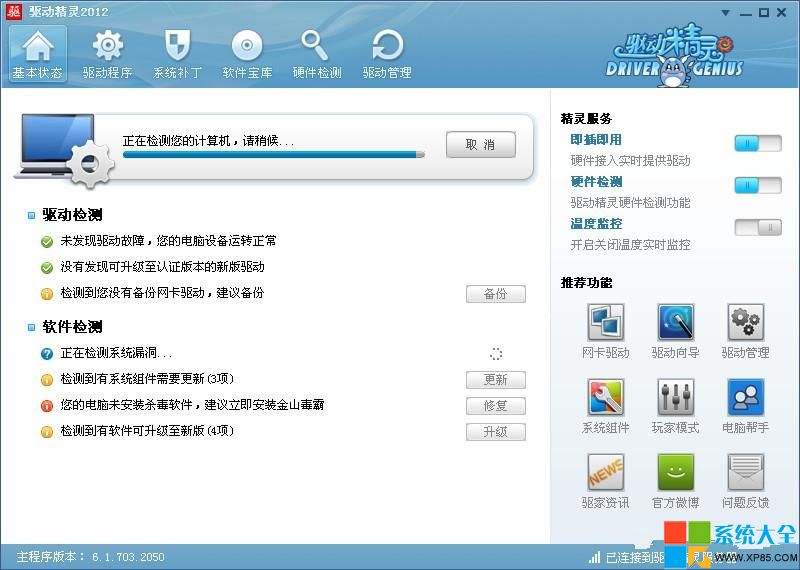Open the 驱动程序 gear tab
Screen dimensions: 800x570
tap(107, 54)
